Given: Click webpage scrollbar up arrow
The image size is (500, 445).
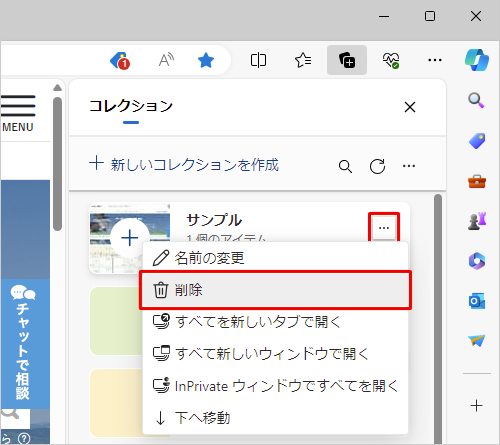Looking at the screenshot, I should coord(57,88).
